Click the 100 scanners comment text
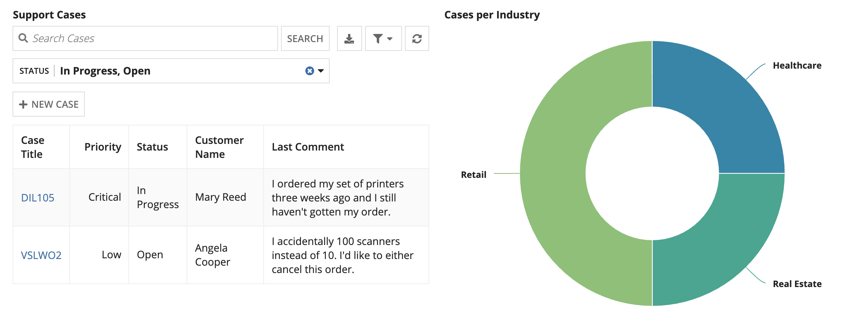This screenshot has width=868, height=321. tap(343, 255)
